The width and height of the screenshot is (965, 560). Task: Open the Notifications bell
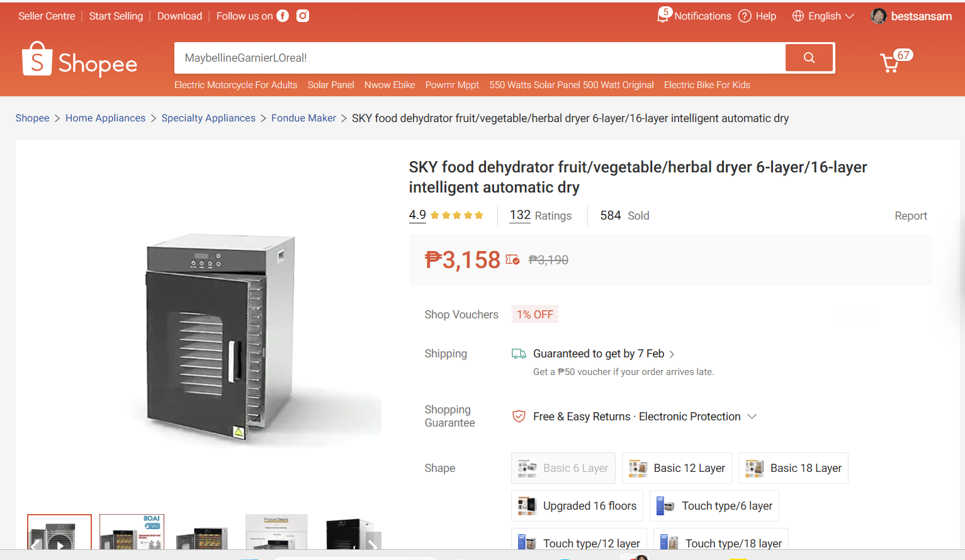point(663,16)
